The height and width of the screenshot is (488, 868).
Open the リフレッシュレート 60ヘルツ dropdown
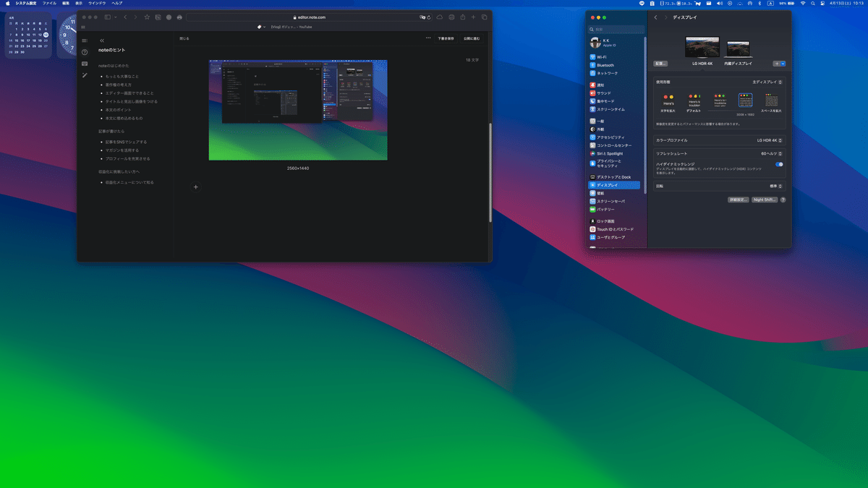[x=773, y=153]
